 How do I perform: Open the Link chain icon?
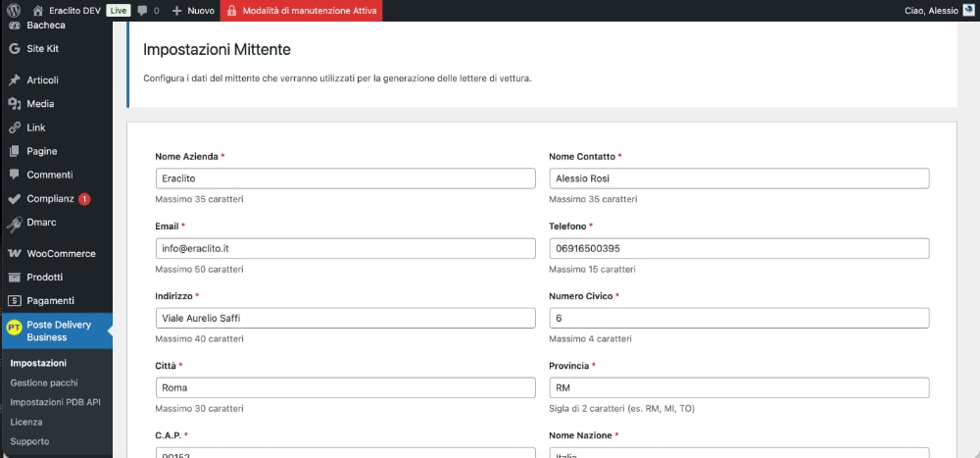14,127
